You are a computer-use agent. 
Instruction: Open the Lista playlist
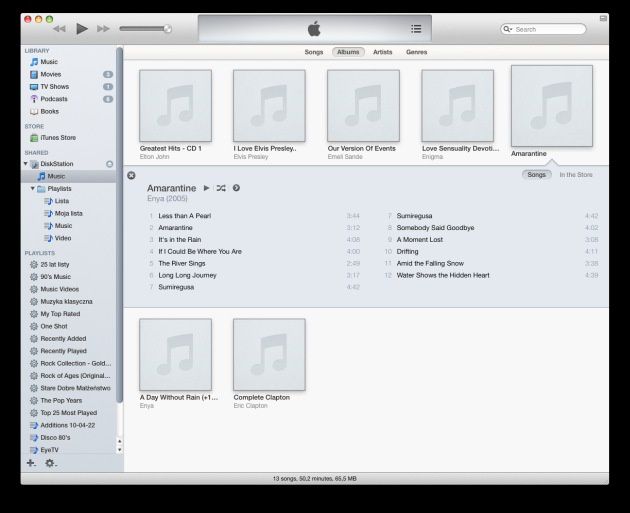tap(61, 201)
